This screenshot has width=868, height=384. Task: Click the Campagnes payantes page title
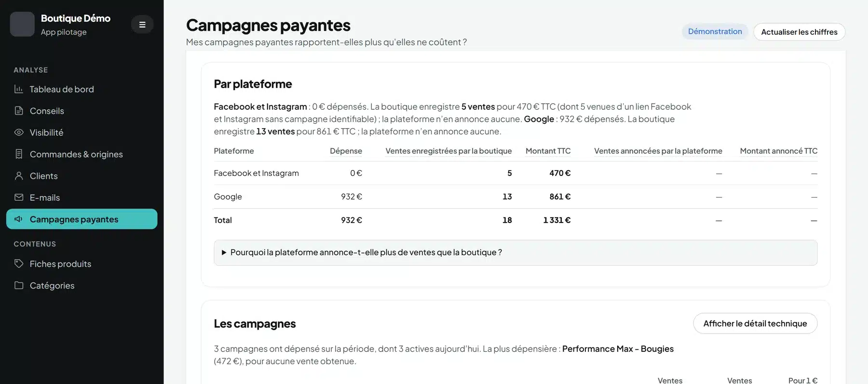[x=268, y=25]
